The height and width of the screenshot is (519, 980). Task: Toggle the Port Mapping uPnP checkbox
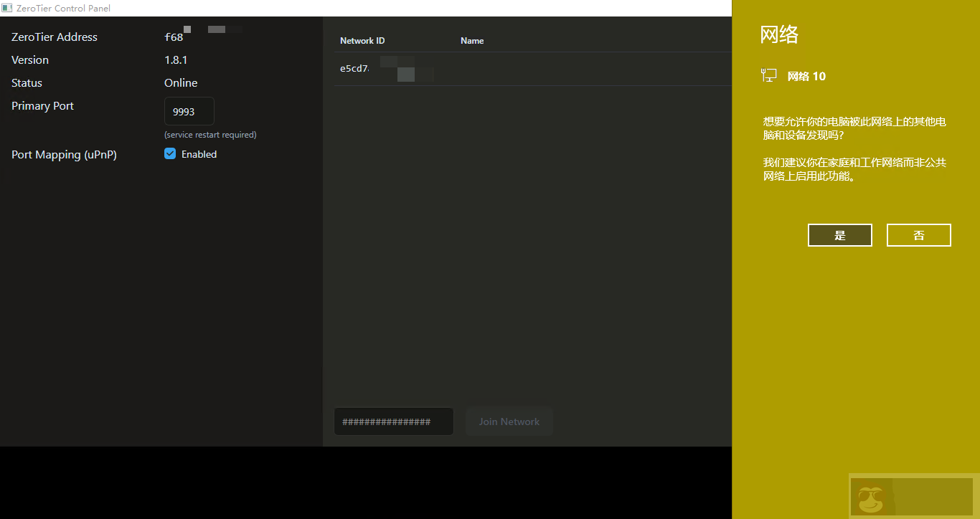170,153
